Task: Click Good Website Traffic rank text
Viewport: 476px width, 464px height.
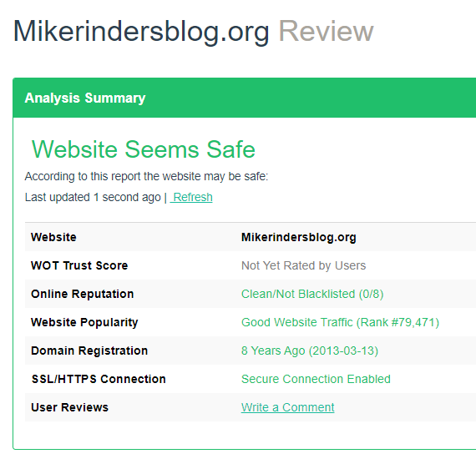Action: pos(340,322)
